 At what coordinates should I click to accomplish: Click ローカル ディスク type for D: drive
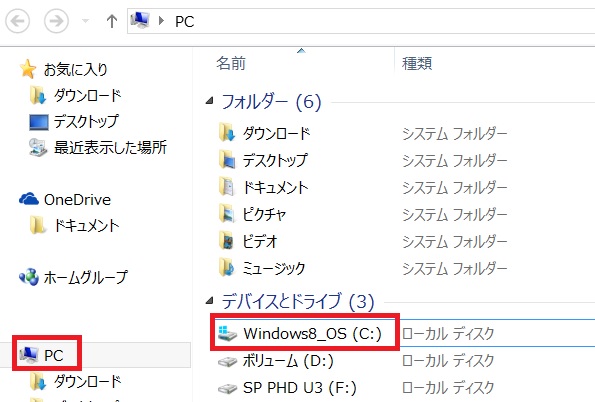coord(448,361)
